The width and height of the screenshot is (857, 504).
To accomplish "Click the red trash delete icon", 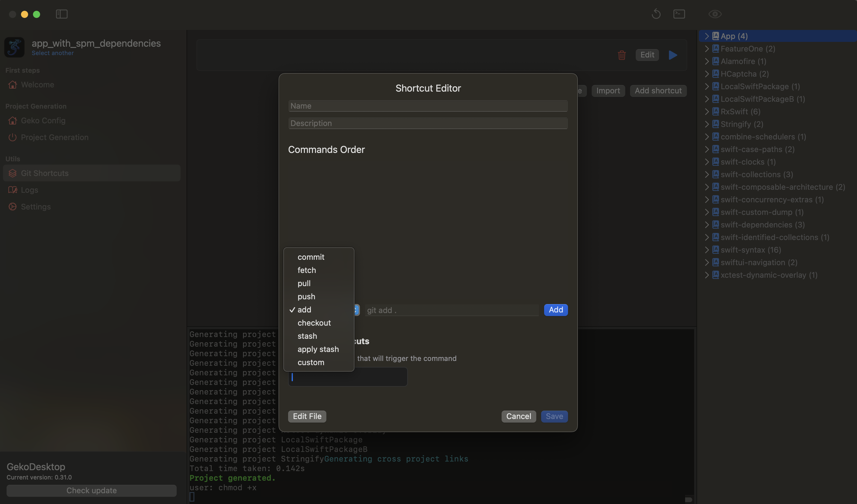I will (621, 55).
